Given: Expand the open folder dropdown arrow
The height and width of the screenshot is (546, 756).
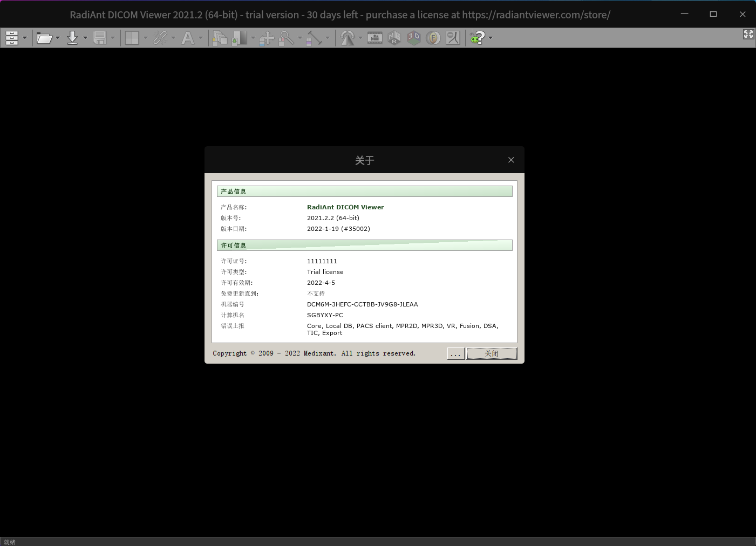Looking at the screenshot, I should 58,38.
